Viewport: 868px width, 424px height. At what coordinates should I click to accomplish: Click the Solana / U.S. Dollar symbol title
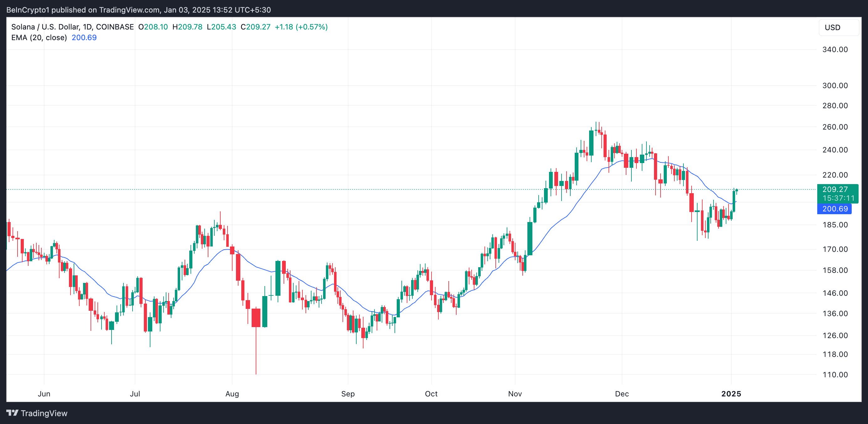pos(45,27)
